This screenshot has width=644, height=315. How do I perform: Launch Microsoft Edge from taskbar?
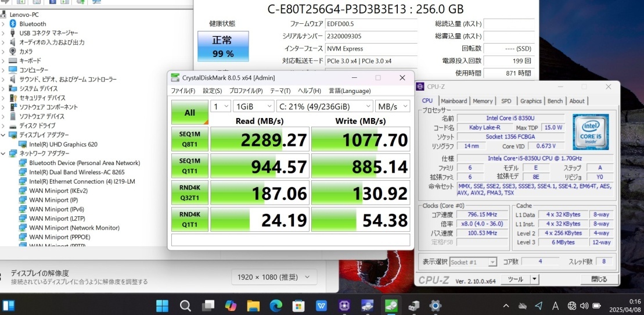(x=276, y=306)
